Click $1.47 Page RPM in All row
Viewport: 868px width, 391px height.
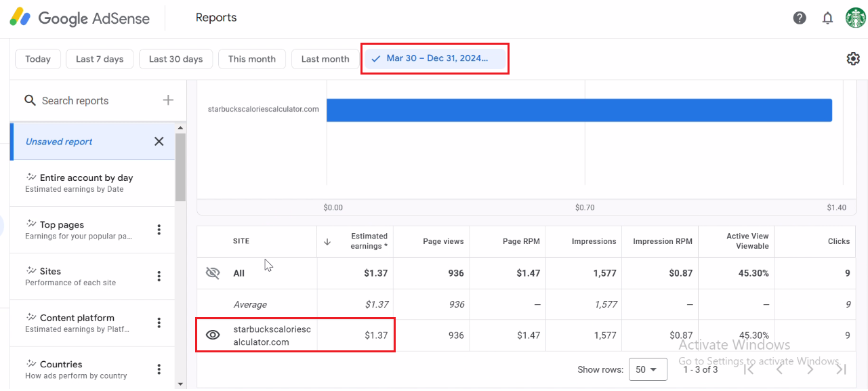point(529,273)
